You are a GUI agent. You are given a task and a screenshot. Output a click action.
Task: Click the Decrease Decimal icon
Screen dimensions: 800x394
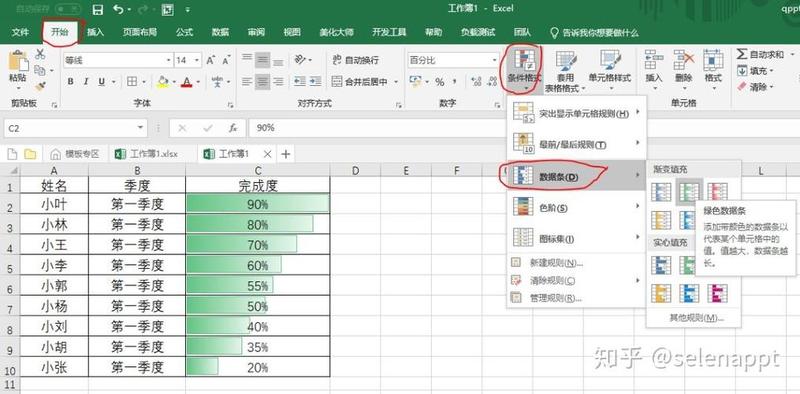[x=492, y=82]
